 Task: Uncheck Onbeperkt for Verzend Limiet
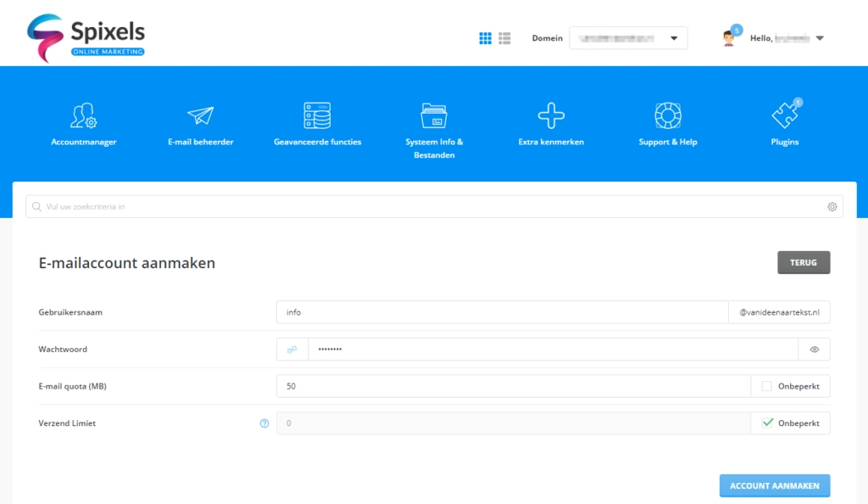[767, 423]
